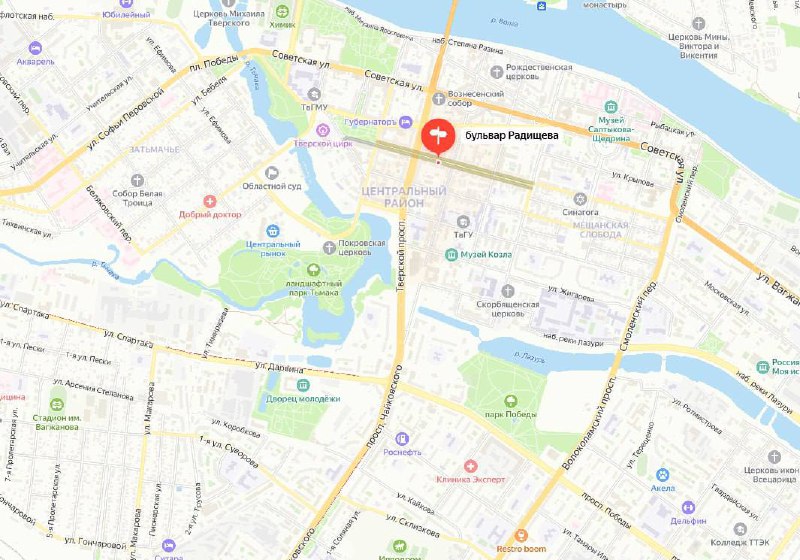The height and width of the screenshot is (560, 800).
Task: Open the Клиника Эксперт clinic icon
Action: 470,466
